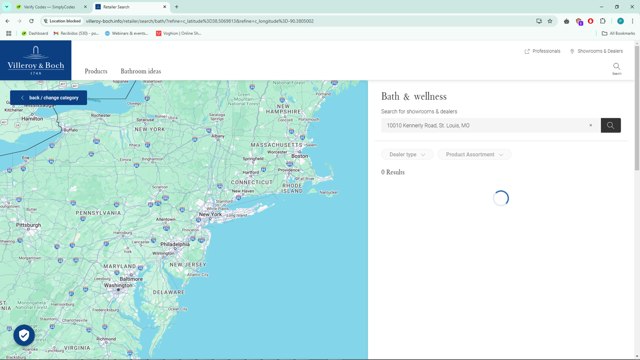Screen dimensions: 640x360
Task: Open the Recibidos Gmail bookmark
Action: point(76,33)
